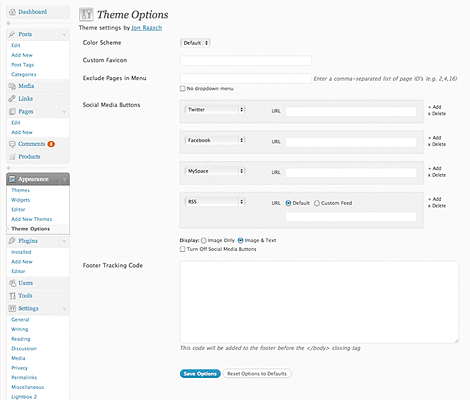Screen dimensions: 470x400
Task: Click the Save Options button
Action: click(x=200, y=374)
